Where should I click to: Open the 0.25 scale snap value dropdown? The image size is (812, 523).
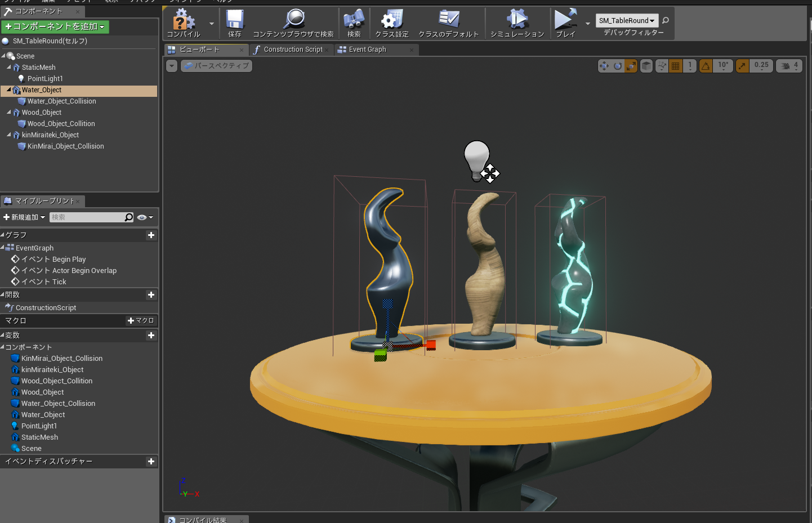[761, 66]
